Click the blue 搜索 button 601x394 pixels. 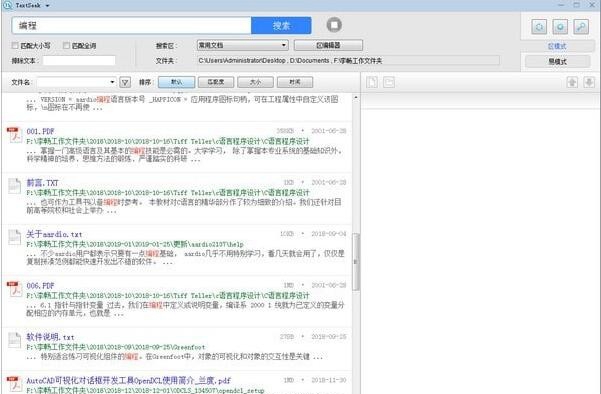pos(281,26)
